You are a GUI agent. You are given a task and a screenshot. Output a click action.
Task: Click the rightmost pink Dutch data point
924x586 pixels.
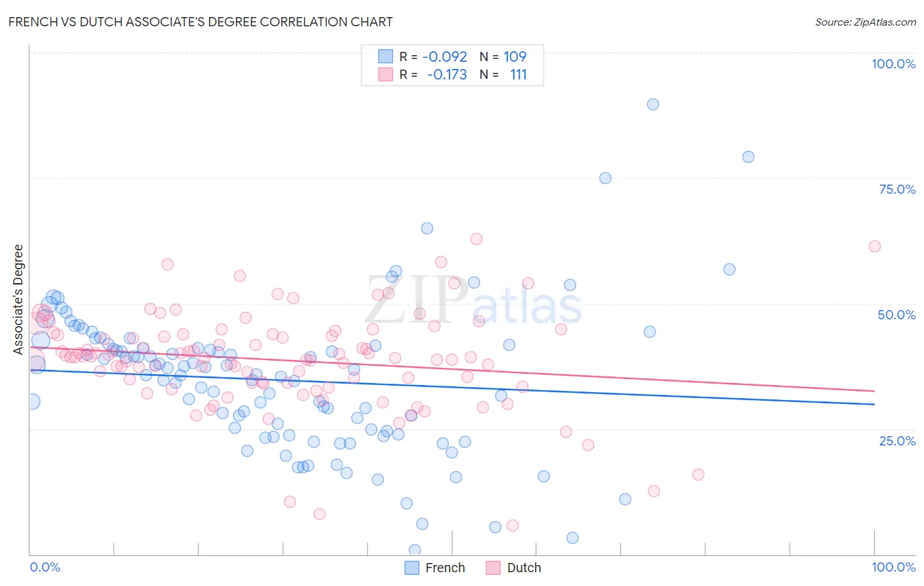point(875,246)
